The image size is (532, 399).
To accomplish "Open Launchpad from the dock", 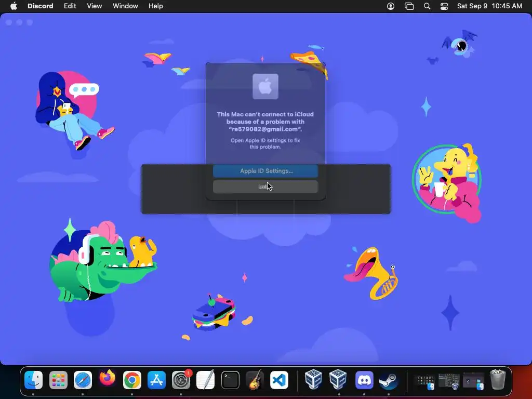I will pos(58,380).
